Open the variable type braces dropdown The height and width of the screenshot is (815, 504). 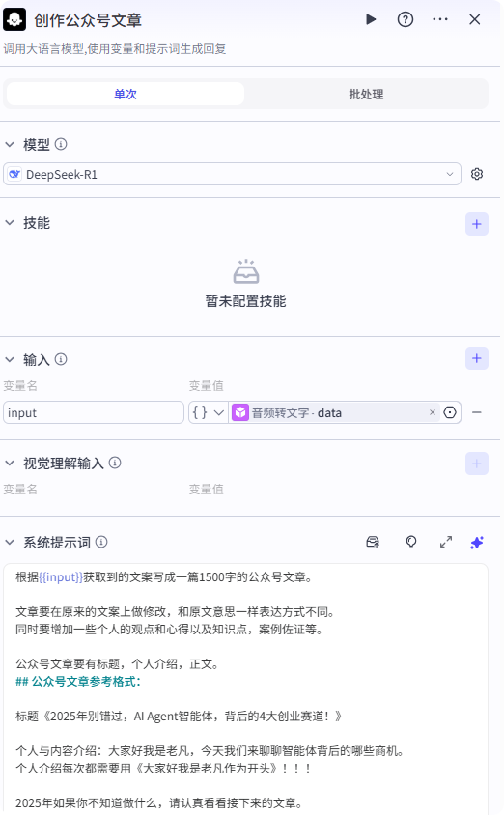(209, 412)
